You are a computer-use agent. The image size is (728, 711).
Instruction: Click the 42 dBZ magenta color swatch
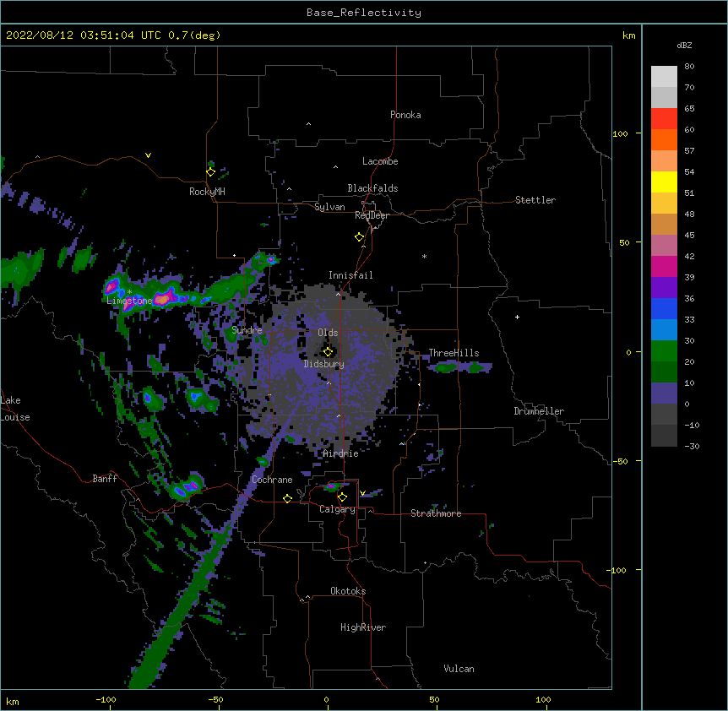click(664, 266)
